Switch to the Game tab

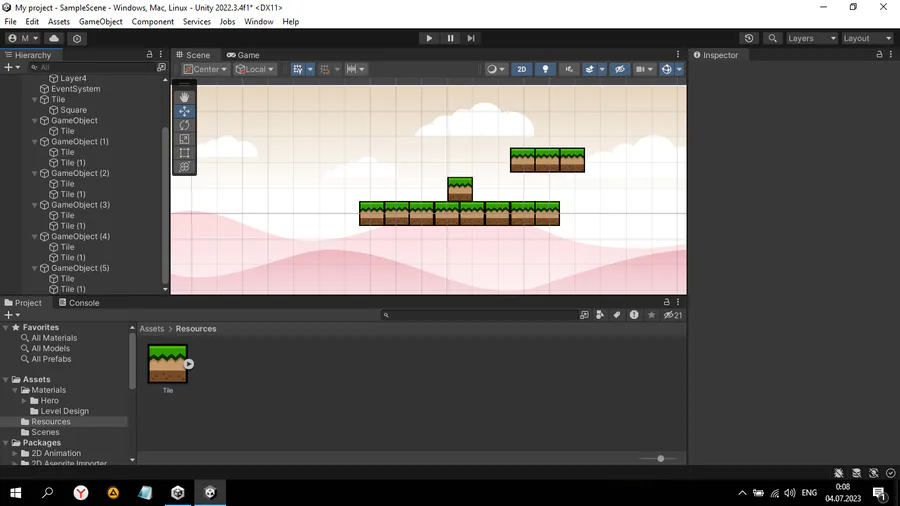click(243, 55)
